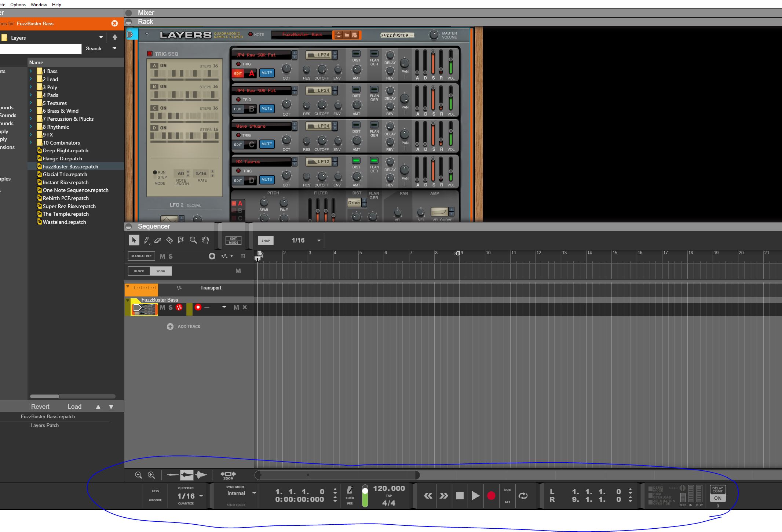Switch to BLOCK view
Viewport: 782px width, 532px height.
[139, 271]
